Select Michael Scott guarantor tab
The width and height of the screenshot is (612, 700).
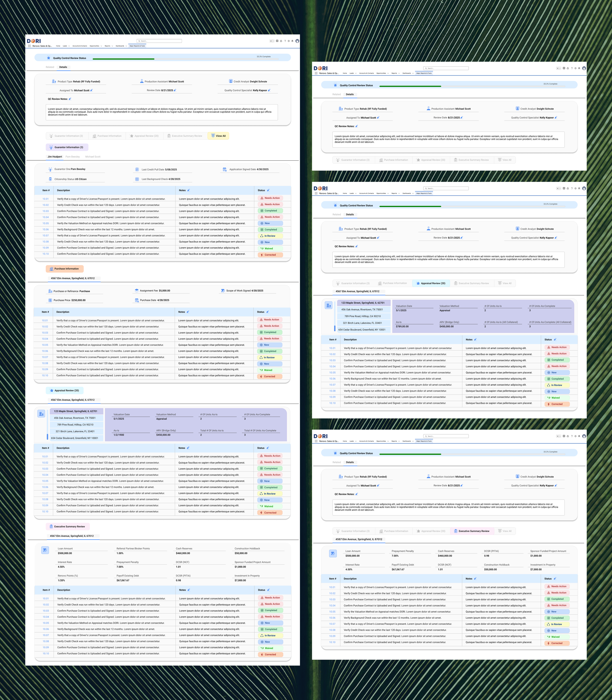pos(93,157)
